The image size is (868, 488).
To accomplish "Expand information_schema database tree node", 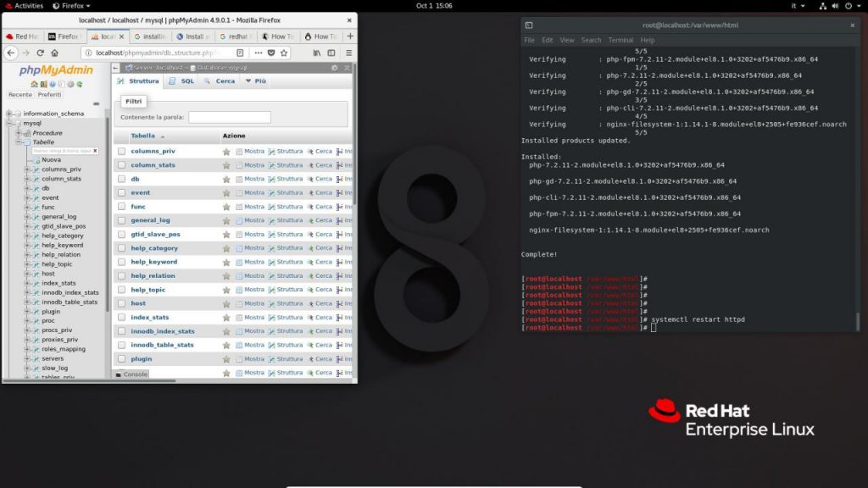I will click(x=8, y=114).
